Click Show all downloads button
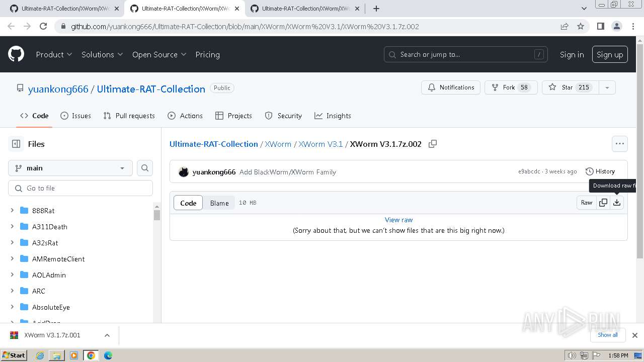 tap(608, 335)
